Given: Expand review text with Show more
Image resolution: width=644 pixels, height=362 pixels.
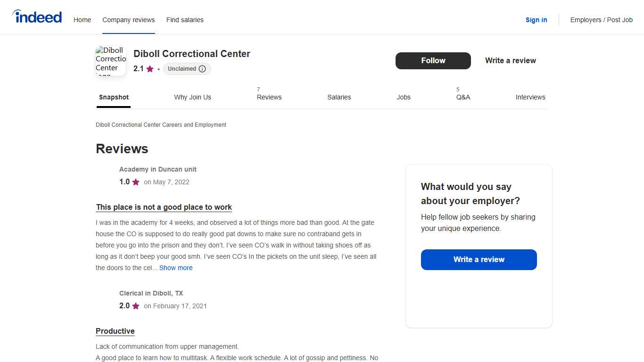Looking at the screenshot, I should pos(176,268).
